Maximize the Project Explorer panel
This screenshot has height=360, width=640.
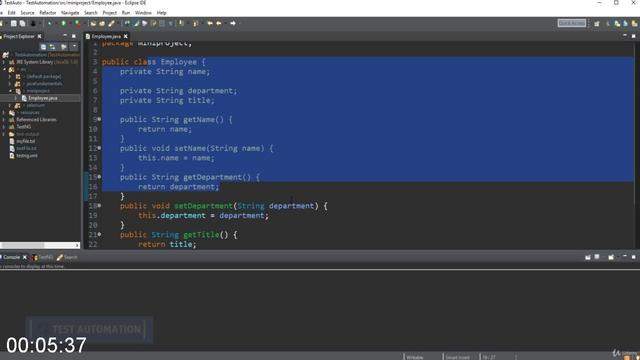74,36
